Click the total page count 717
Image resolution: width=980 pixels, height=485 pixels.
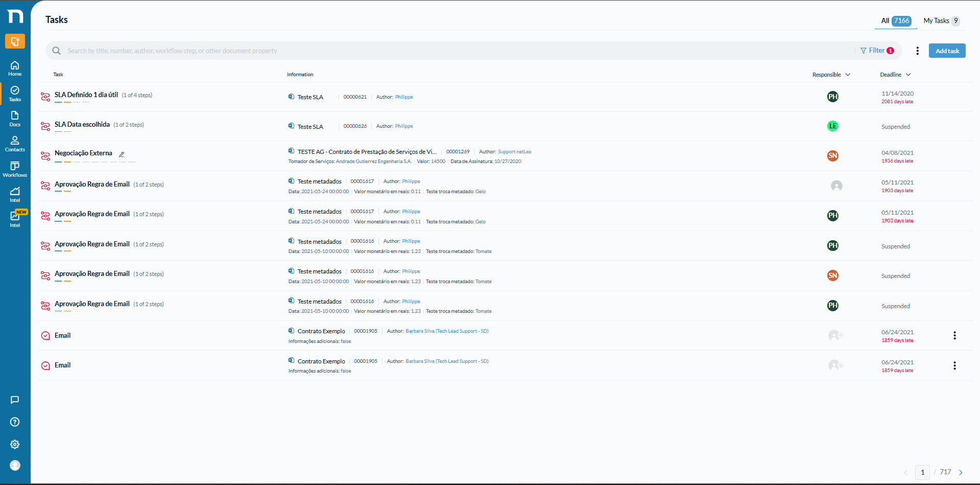tap(945, 472)
